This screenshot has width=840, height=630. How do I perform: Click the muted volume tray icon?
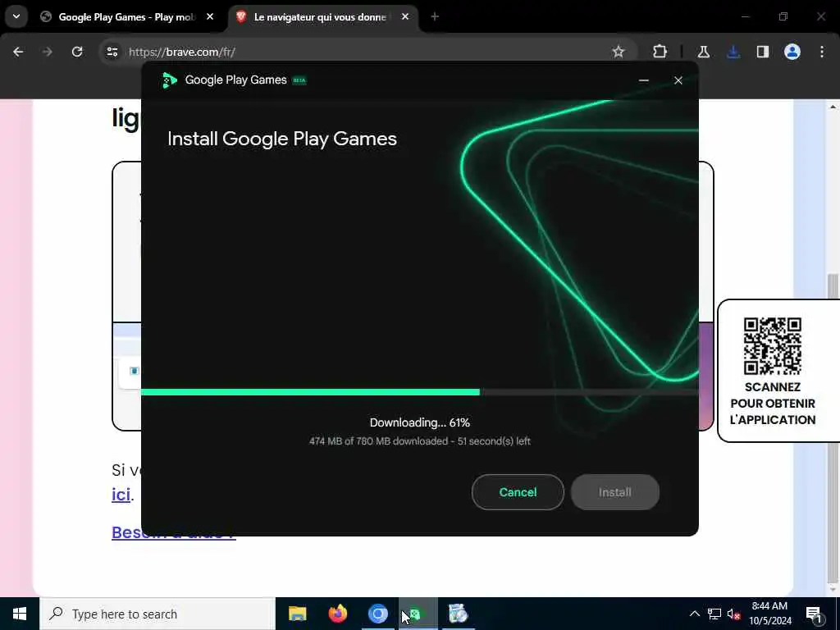(x=733, y=614)
